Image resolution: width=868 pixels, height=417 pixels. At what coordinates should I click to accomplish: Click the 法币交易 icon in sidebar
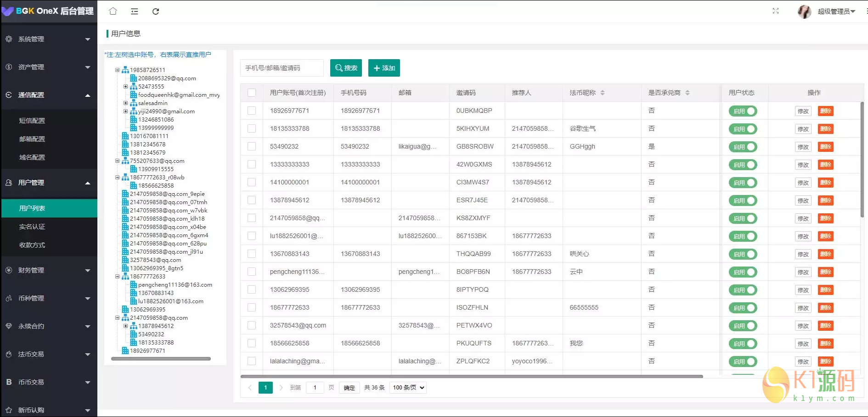[x=8, y=354]
